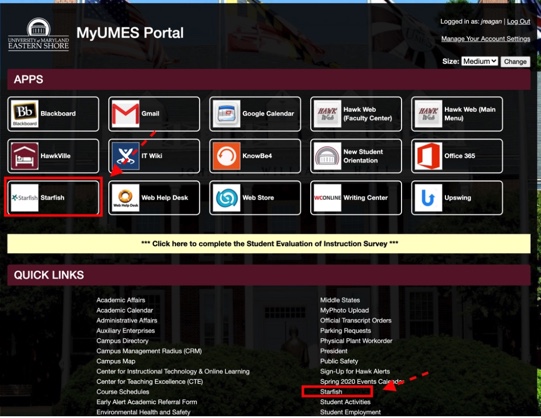
Task: Open the Middle States quick link
Action: click(x=340, y=300)
